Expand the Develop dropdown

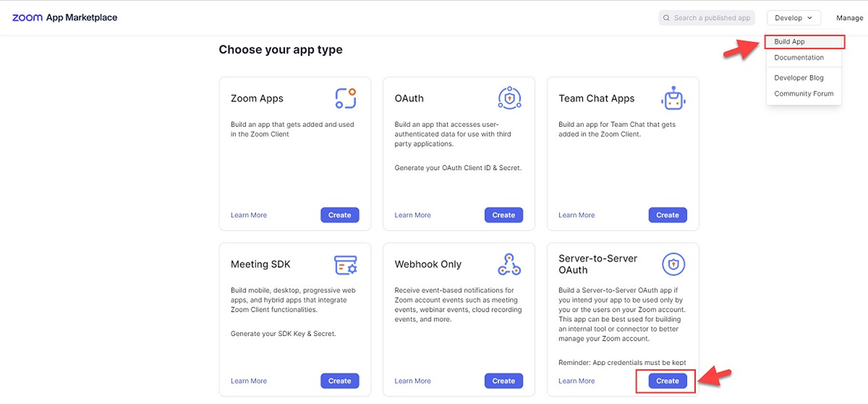click(x=793, y=18)
